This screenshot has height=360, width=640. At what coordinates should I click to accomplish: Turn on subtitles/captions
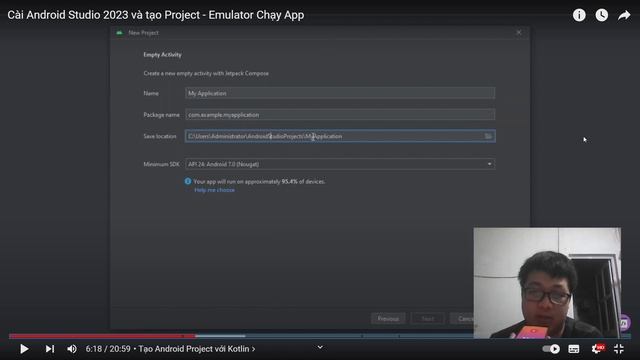pos(574,349)
